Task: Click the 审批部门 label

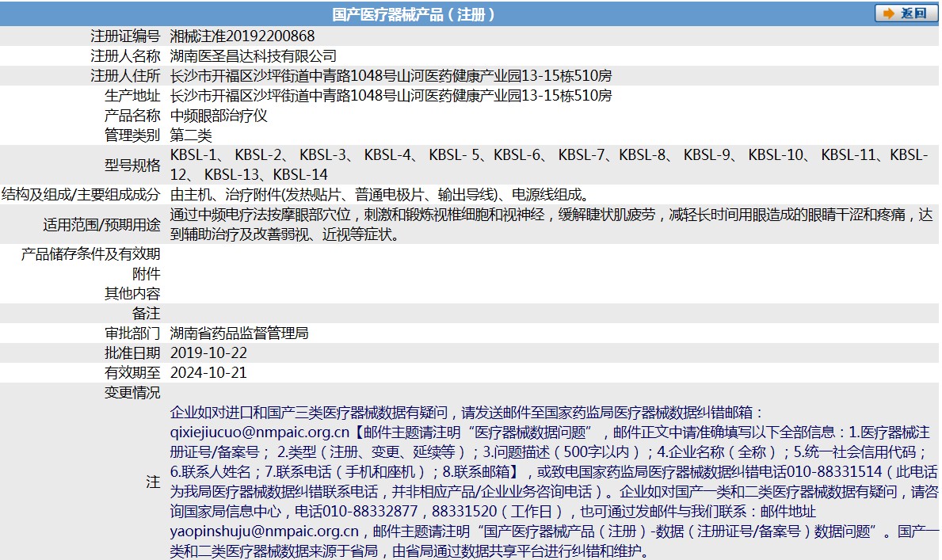Action: click(x=133, y=333)
